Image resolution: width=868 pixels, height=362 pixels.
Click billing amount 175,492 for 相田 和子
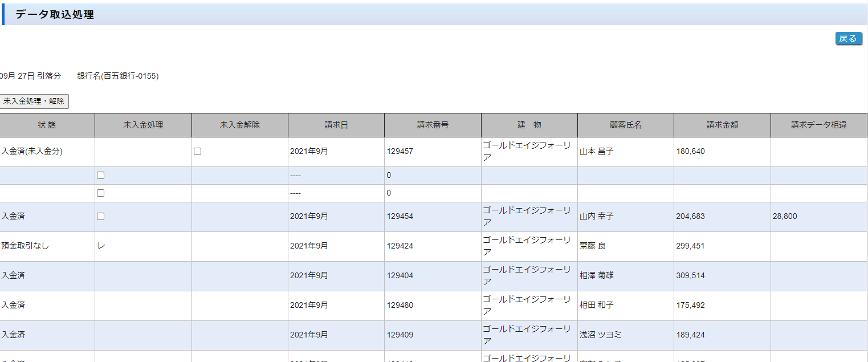coord(690,306)
